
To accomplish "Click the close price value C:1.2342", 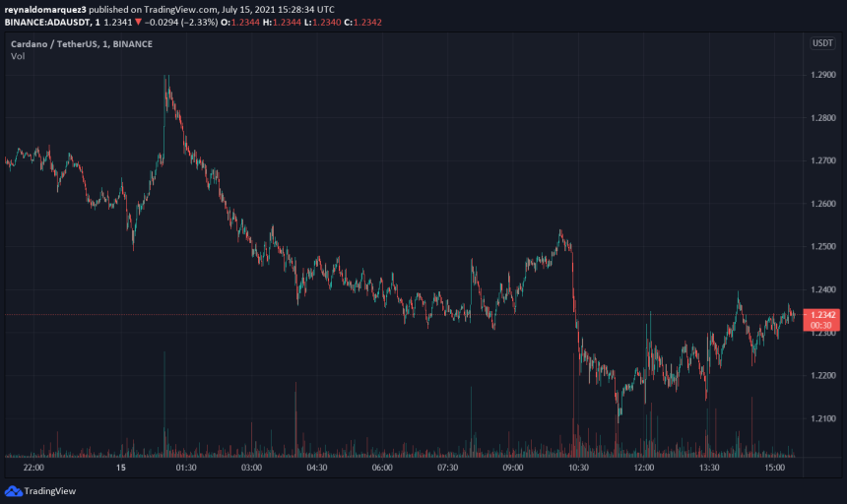I will (x=363, y=23).
